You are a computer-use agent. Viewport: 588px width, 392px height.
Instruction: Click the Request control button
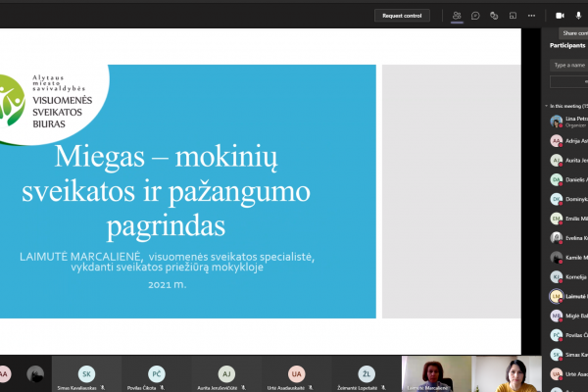pyautogui.click(x=402, y=16)
